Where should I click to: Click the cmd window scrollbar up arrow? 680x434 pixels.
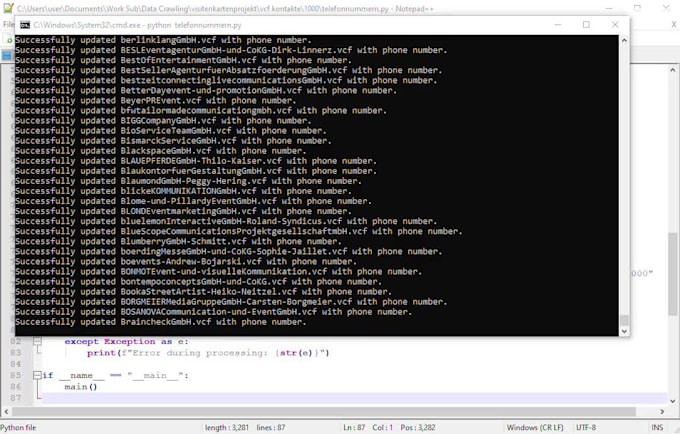click(x=624, y=40)
